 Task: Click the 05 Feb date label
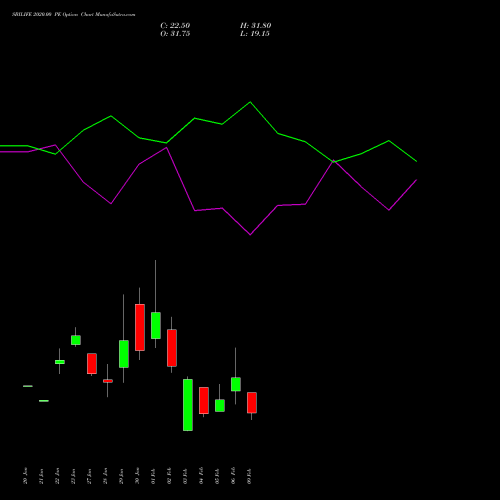pos(218,476)
